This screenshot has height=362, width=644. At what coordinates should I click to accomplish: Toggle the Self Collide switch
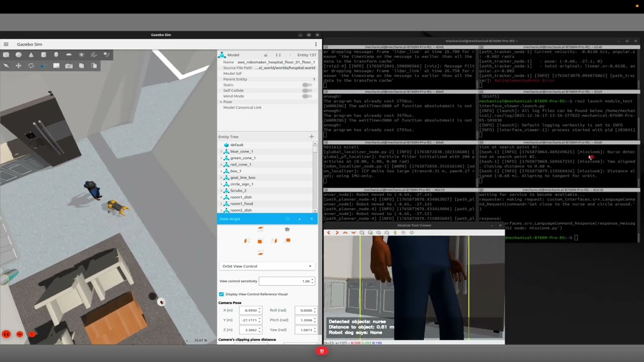pyautogui.click(x=306, y=90)
